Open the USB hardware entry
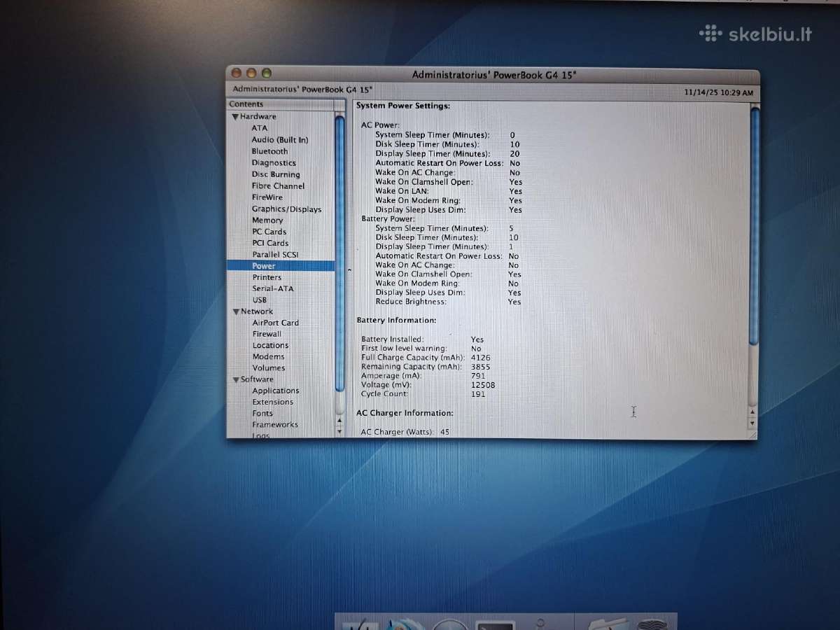The height and width of the screenshot is (630, 840). [x=260, y=300]
